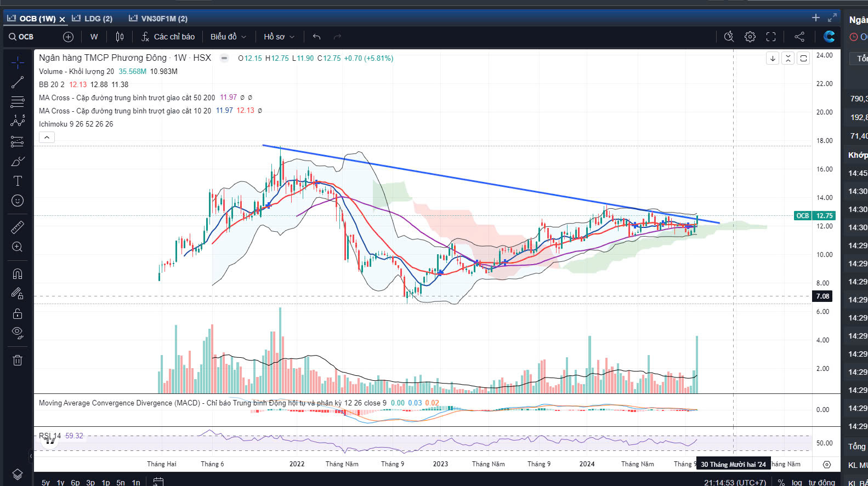Image resolution: width=868 pixels, height=486 pixels.
Task: Open Các chỉ báo indicators
Action: (168, 37)
